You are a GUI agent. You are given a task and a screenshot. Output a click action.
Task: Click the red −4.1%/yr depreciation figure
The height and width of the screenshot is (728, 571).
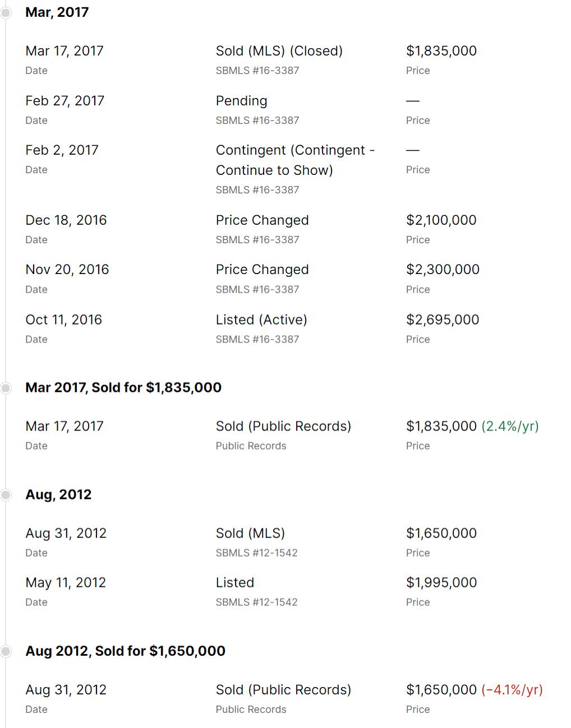pos(512,690)
